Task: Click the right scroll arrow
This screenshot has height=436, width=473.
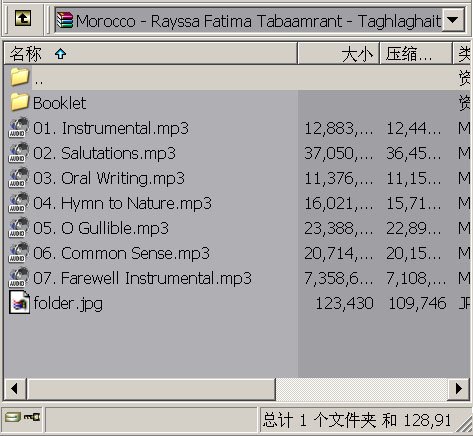Action: coord(458,388)
